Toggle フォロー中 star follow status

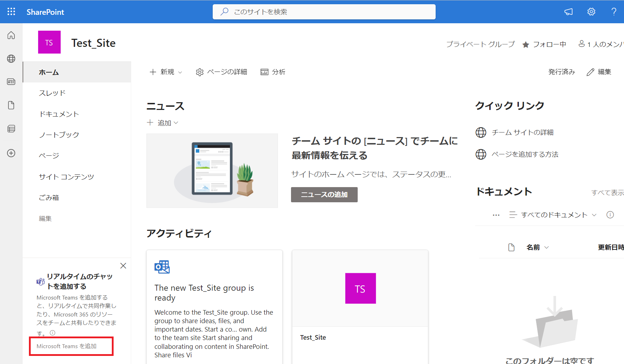coord(544,44)
